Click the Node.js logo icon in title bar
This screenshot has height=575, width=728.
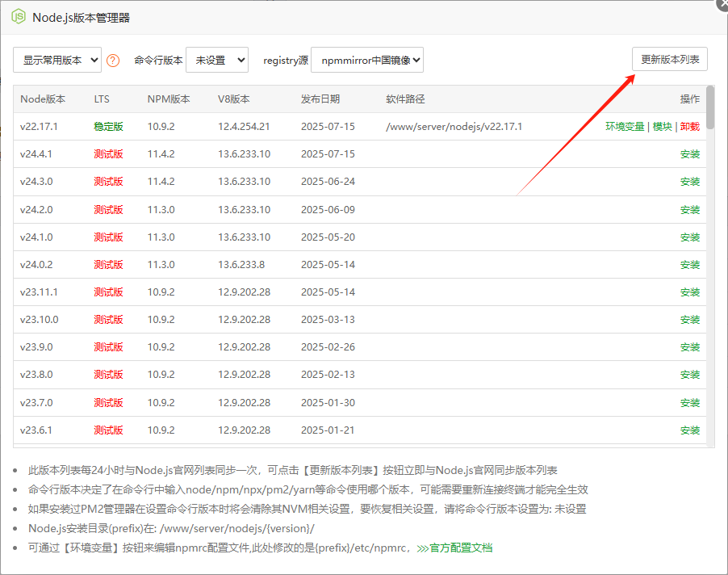[19, 17]
